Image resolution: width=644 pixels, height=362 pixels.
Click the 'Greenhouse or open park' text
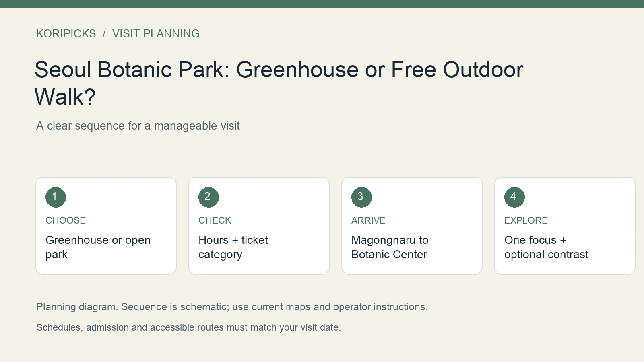point(98,247)
